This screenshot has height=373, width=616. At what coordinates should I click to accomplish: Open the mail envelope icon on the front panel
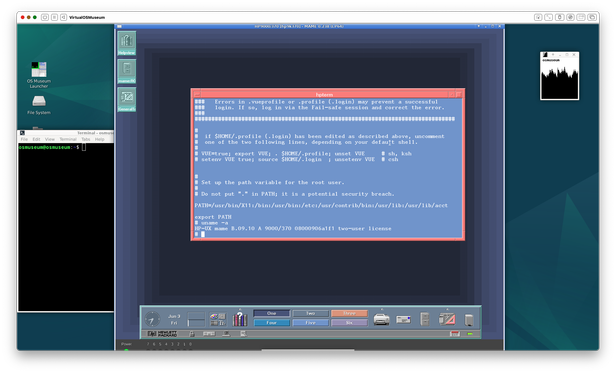[403, 320]
